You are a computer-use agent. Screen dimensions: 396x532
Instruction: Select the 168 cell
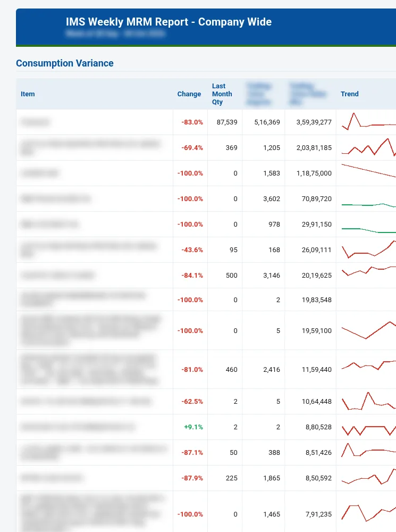(274, 250)
